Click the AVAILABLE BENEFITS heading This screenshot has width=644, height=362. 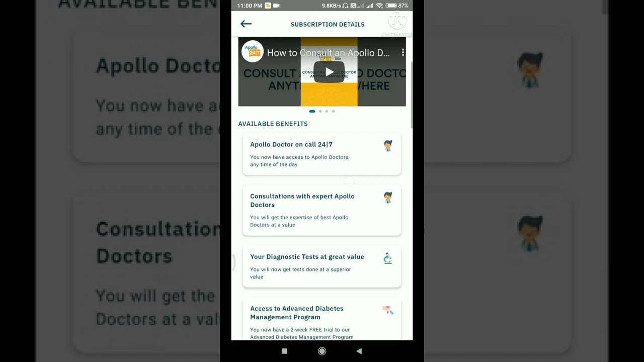[x=273, y=124]
